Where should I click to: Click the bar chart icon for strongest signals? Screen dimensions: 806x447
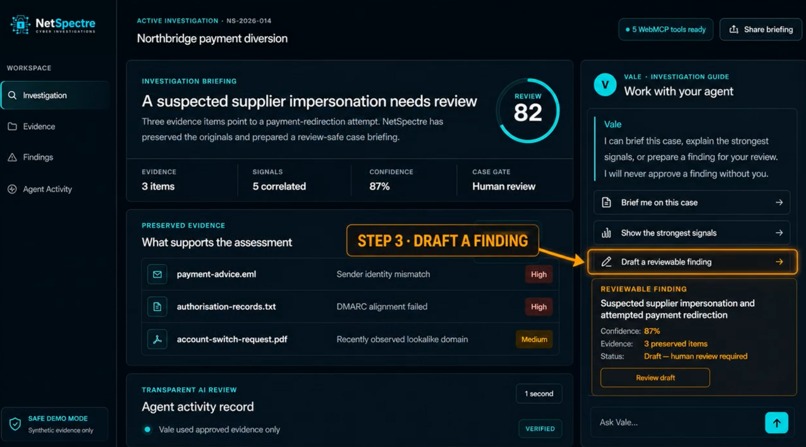[607, 233]
